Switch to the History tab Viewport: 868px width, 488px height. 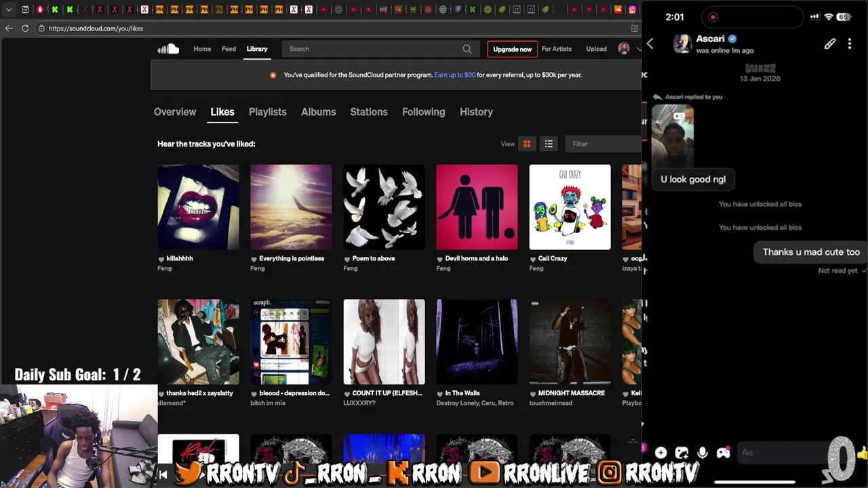tap(476, 112)
